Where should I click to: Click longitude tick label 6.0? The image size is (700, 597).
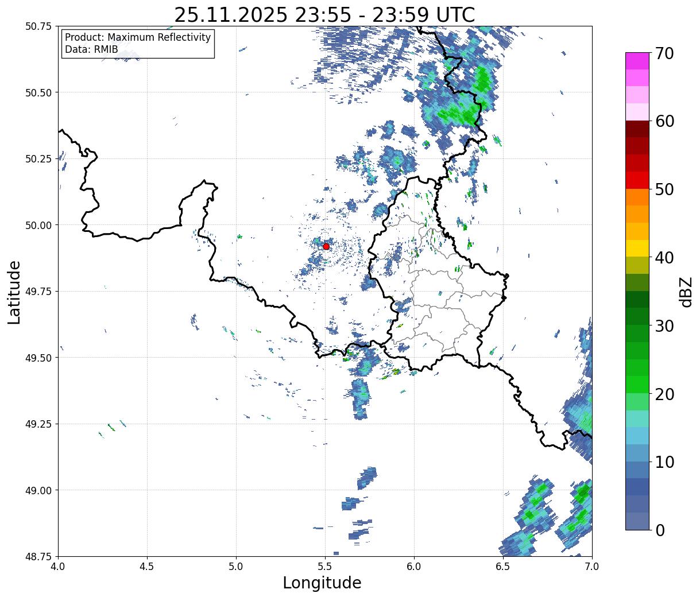point(414,567)
